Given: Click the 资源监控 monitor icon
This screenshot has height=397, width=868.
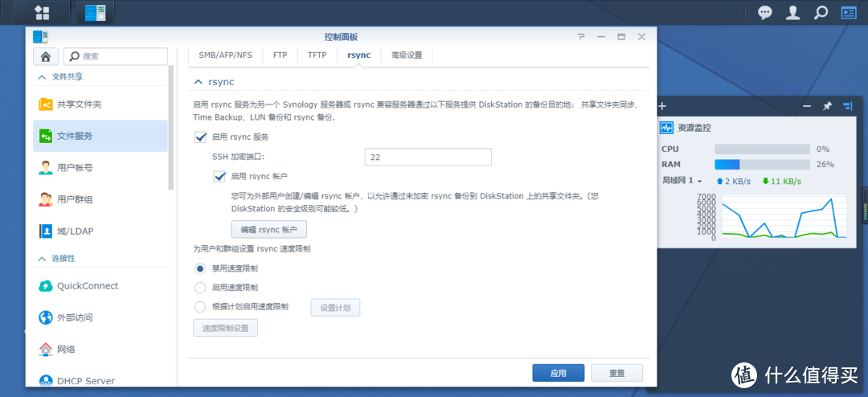Looking at the screenshot, I should point(666,127).
